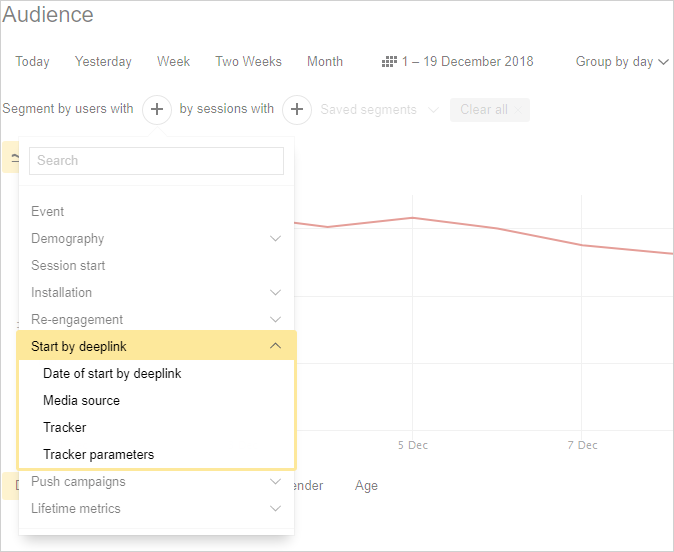The image size is (674, 552).
Task: Open Saved segments dropdown
Action: tap(379, 110)
